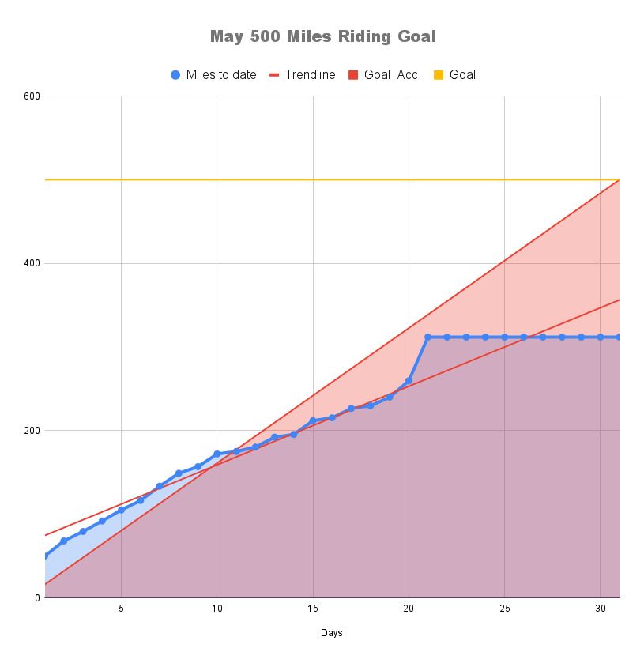Click the day 21 data point after the jump
644x671 pixels.
coord(427,337)
